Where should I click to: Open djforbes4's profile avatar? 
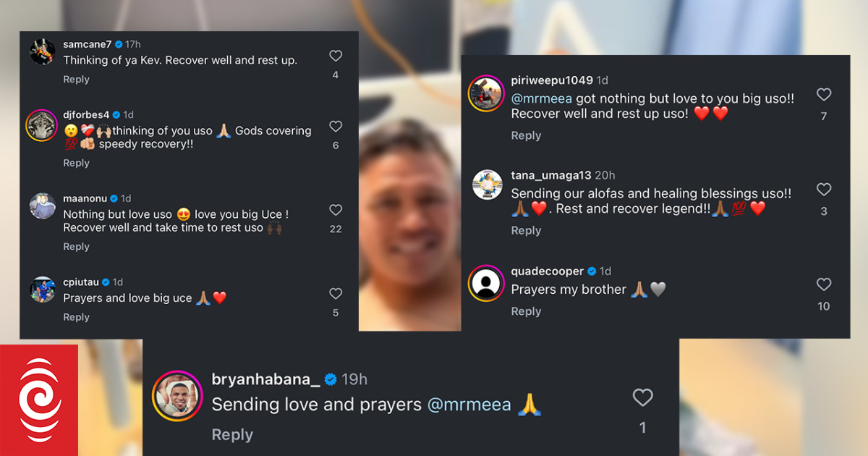click(42, 125)
